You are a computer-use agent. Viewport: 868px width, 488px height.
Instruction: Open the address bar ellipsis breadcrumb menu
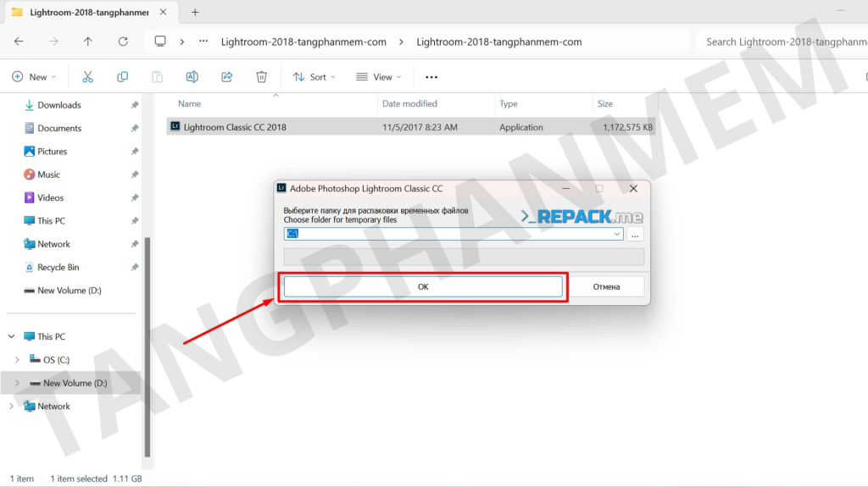[x=203, y=42]
